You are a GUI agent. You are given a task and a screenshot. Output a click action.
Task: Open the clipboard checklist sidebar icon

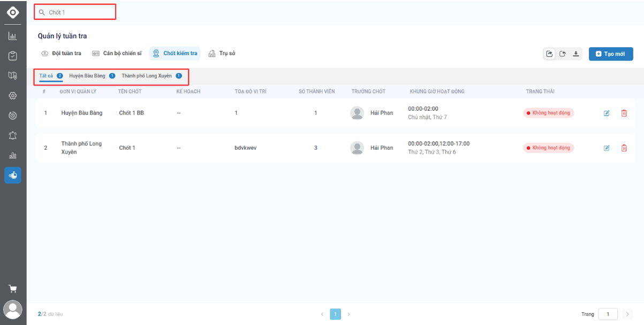pyautogui.click(x=13, y=56)
